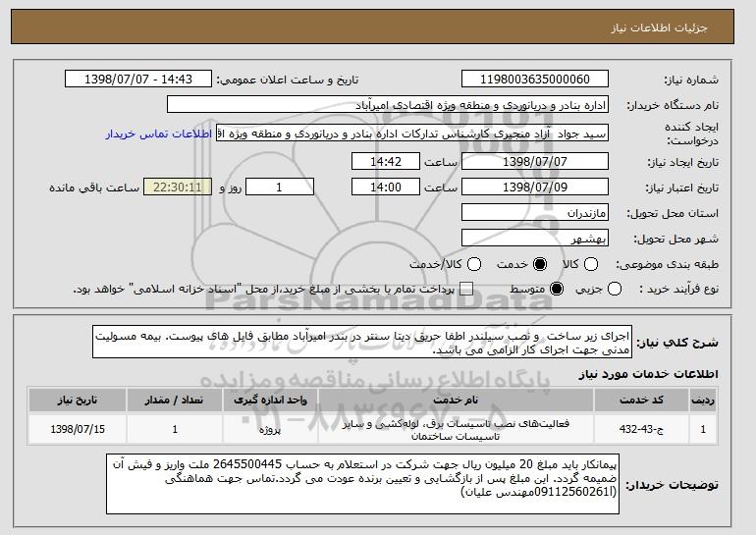This screenshot has width=756, height=535.
Task: Click the need date cell 1398/07/15
Action: [x=78, y=429]
